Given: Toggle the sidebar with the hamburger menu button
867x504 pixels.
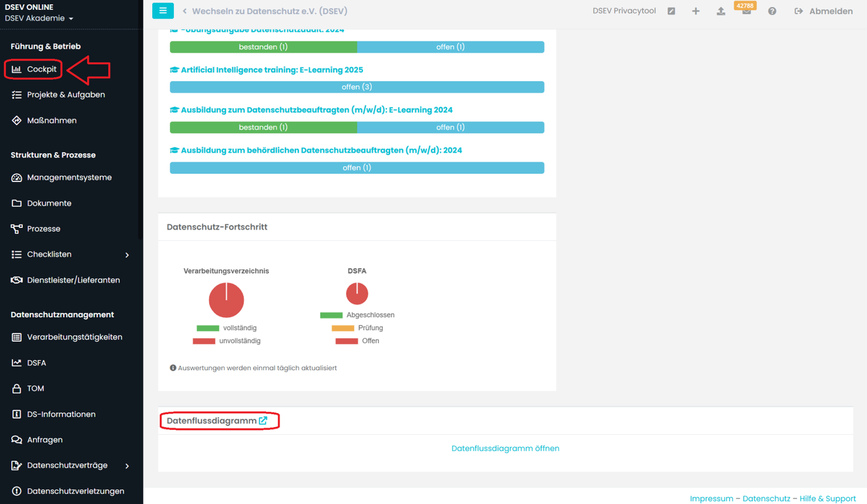Looking at the screenshot, I should pos(163,11).
